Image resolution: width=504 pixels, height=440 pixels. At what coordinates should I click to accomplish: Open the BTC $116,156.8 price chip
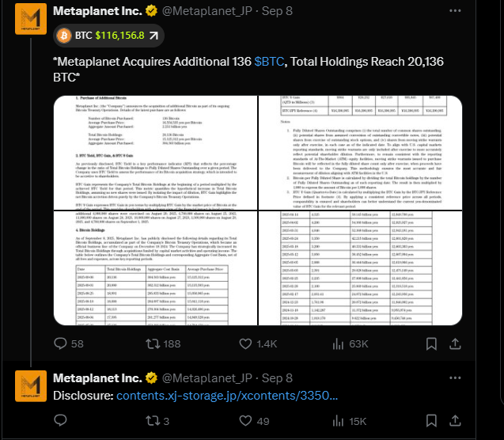coord(108,36)
